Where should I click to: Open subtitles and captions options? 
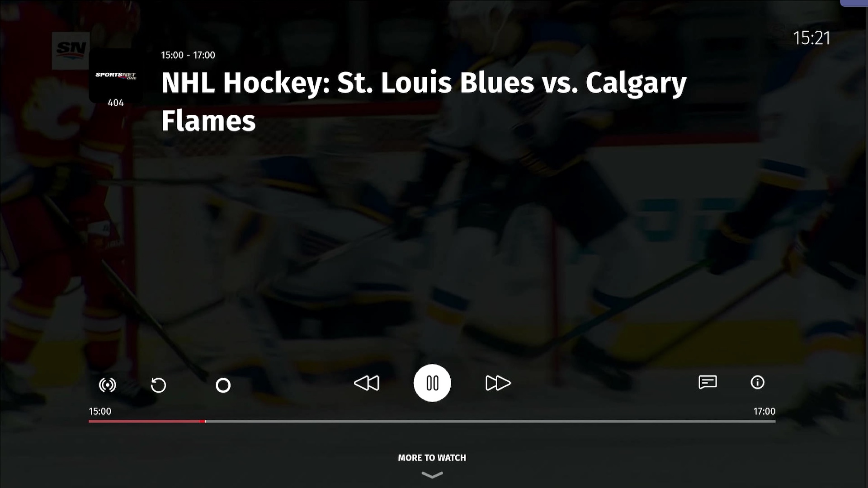[708, 382]
